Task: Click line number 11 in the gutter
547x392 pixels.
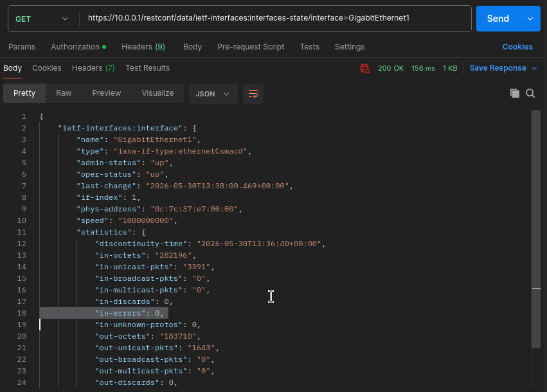Action: tap(22, 232)
